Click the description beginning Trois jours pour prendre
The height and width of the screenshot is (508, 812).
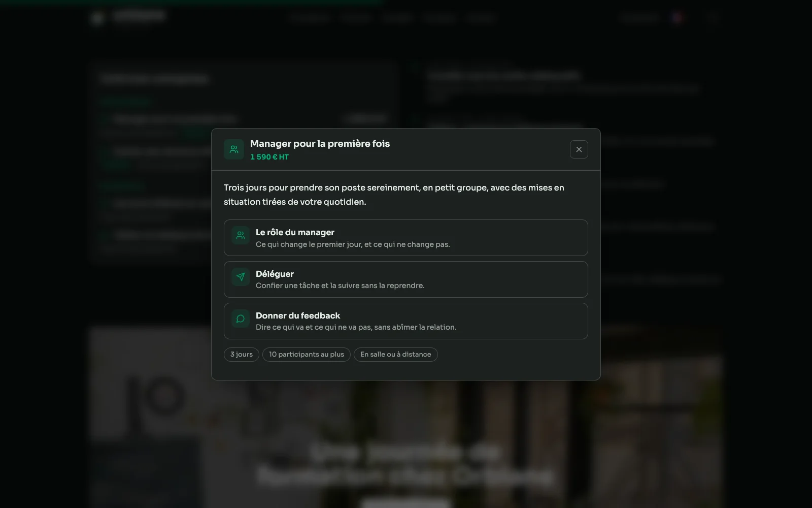394,195
